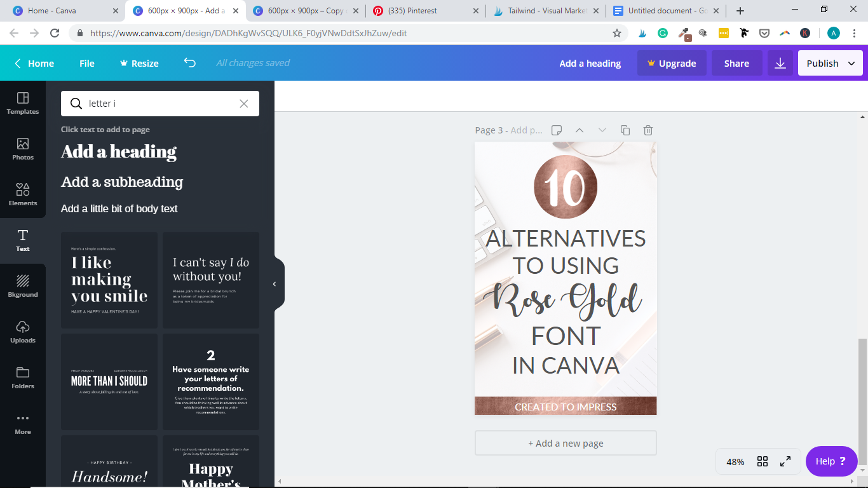The height and width of the screenshot is (488, 868).
Task: Open the grid view of pages
Action: 763,462
